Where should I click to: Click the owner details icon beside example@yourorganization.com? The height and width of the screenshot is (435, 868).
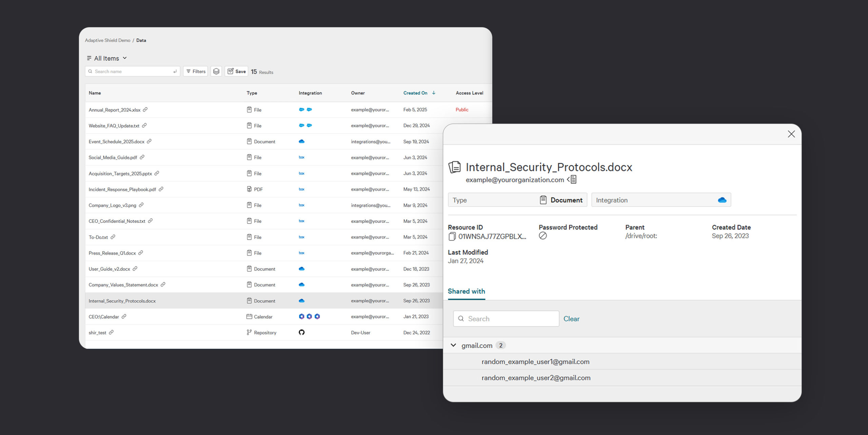click(x=572, y=179)
